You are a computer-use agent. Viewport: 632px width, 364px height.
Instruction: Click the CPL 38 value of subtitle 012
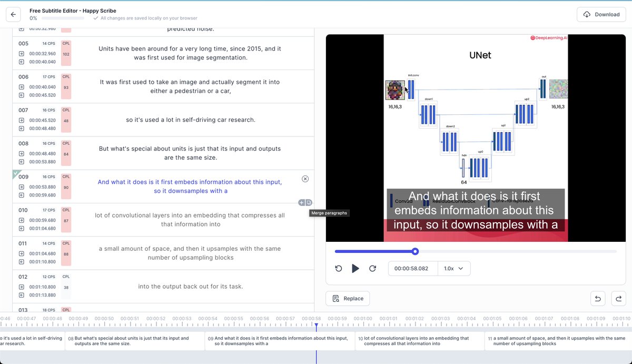(x=66, y=288)
